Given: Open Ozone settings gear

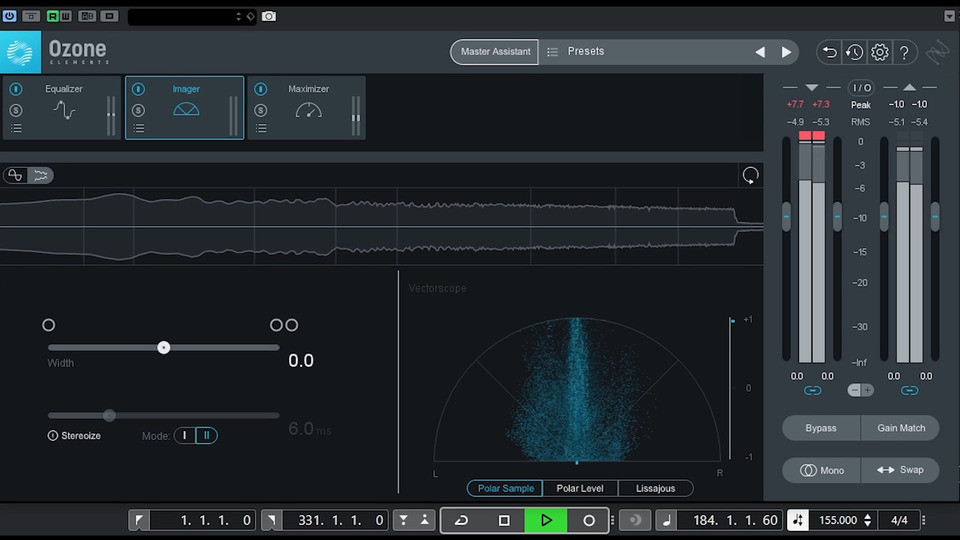Looking at the screenshot, I should coord(880,53).
